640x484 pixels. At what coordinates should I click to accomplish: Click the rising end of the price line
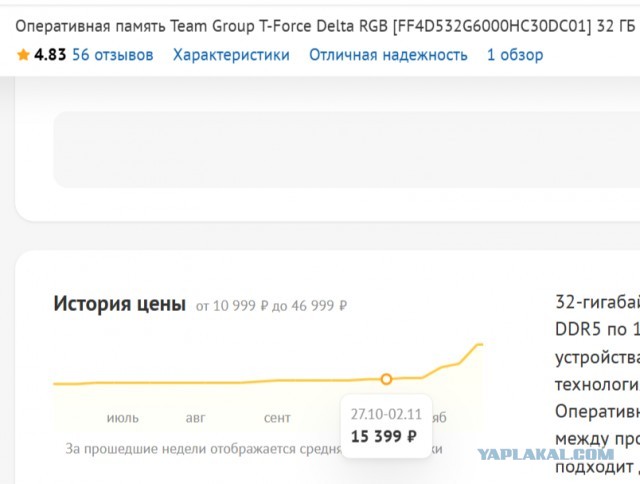(478, 345)
